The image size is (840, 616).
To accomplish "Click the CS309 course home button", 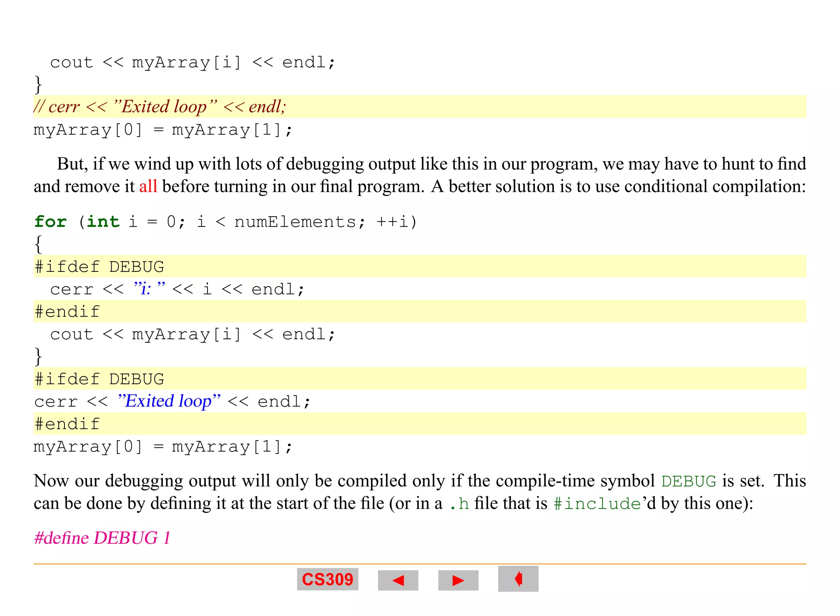I will [x=327, y=579].
